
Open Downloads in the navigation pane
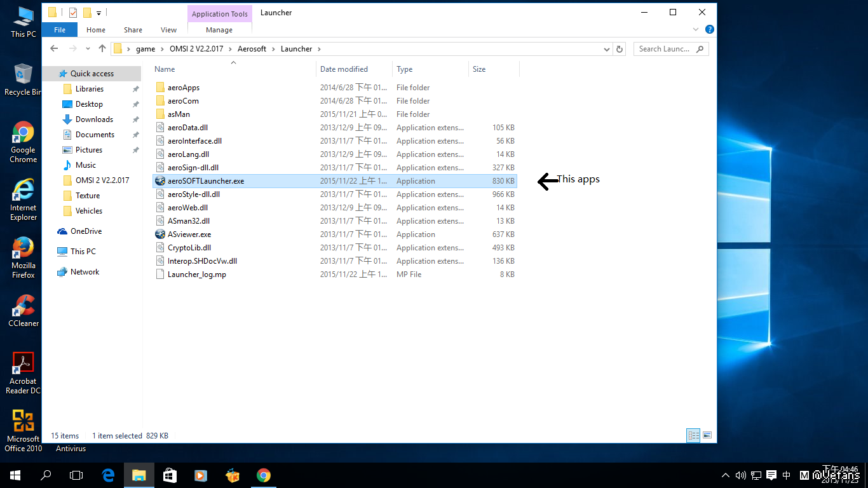94,119
